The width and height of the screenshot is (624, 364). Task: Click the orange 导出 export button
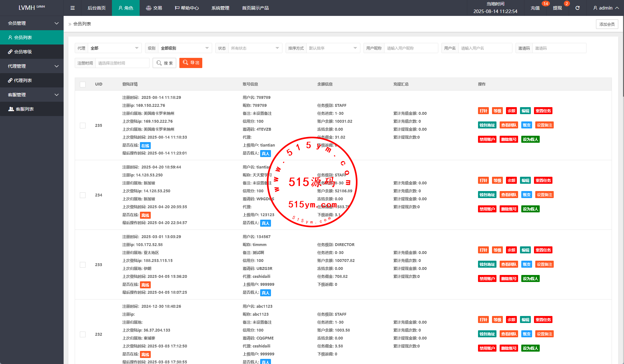pyautogui.click(x=191, y=63)
